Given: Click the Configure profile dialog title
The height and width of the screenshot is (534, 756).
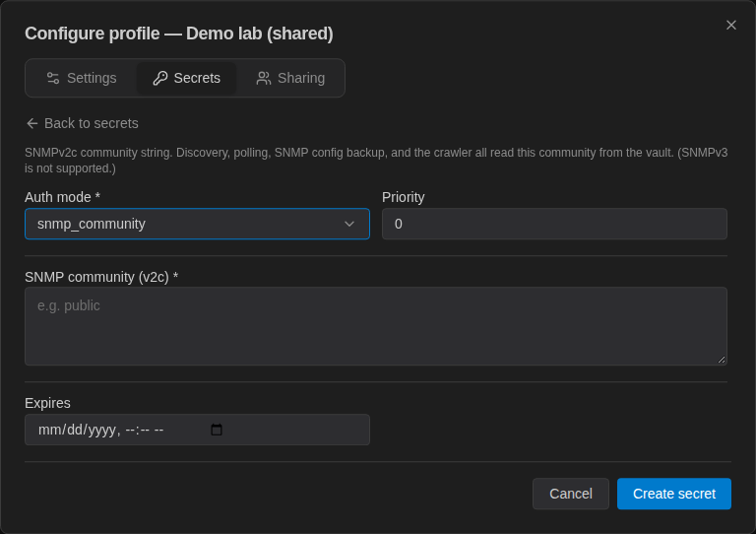Looking at the screenshot, I should (x=179, y=33).
